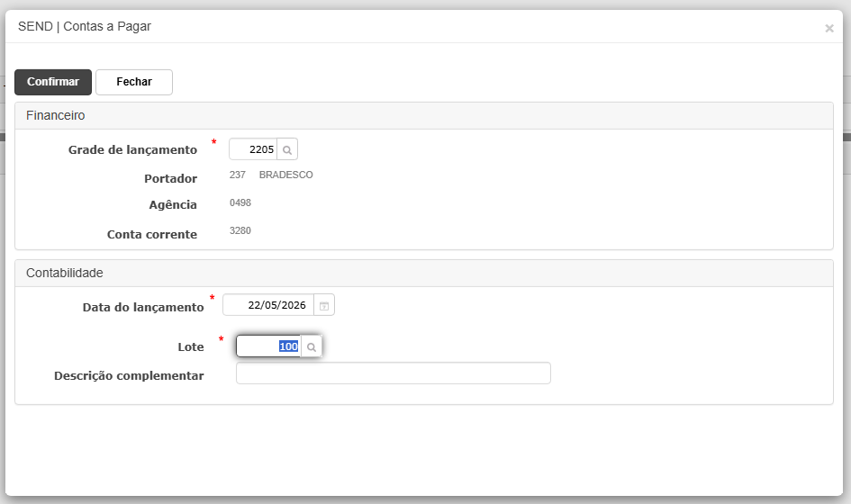Click the Conta corrente value 3280
This screenshot has height=504, width=851.
click(240, 230)
